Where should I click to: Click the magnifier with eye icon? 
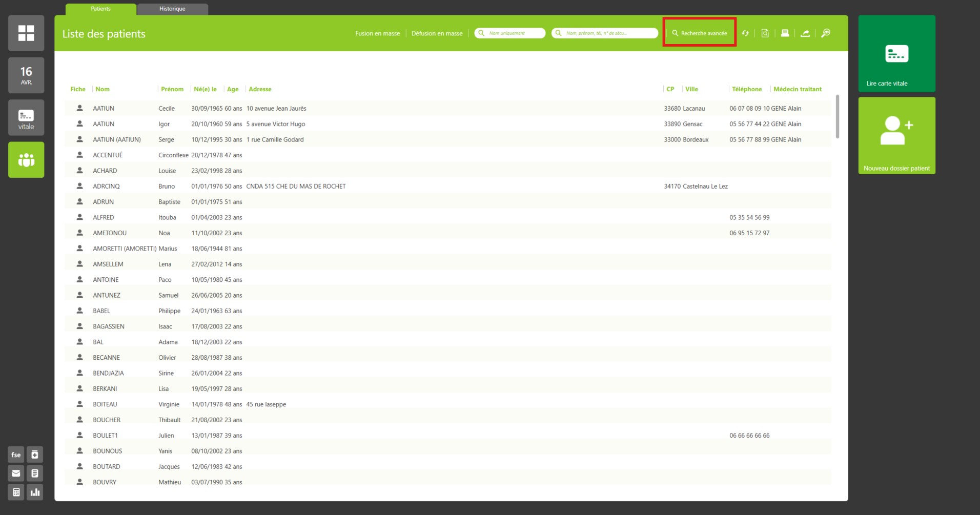[826, 33]
